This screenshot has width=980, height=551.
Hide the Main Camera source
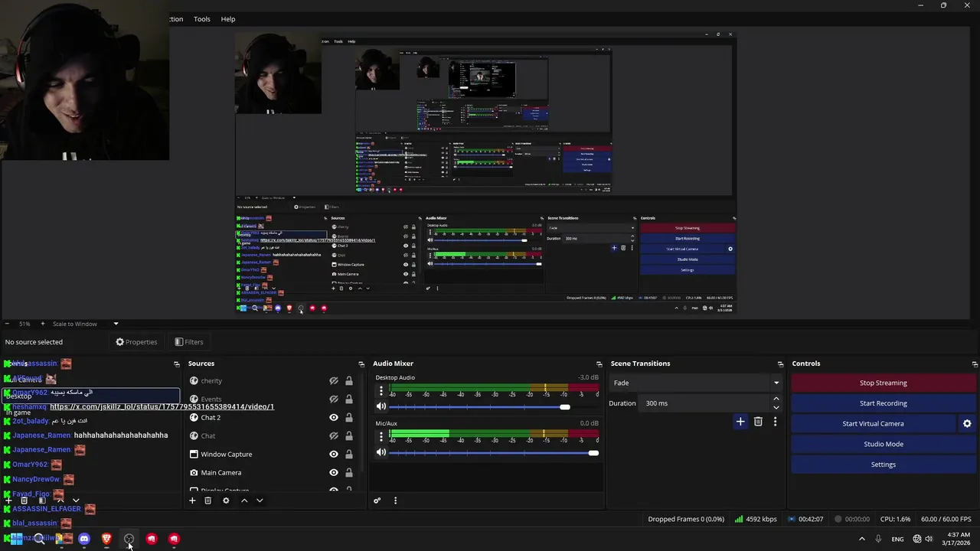click(334, 472)
